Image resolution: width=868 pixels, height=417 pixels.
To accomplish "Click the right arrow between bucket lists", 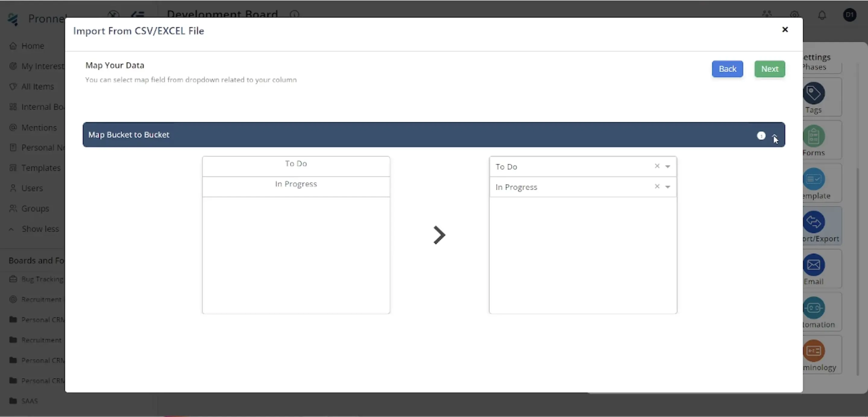I will point(439,235).
